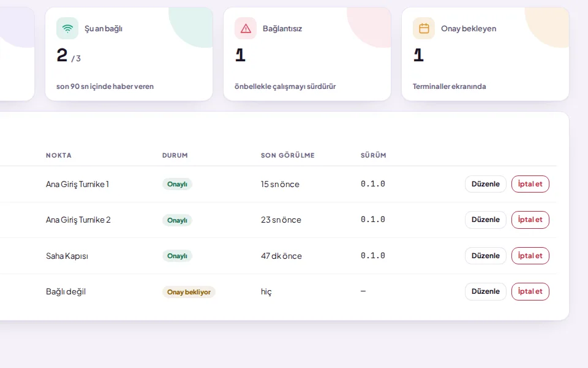Click the SÜRÜM column header
Screen dimensions: 588x368
[374, 155]
